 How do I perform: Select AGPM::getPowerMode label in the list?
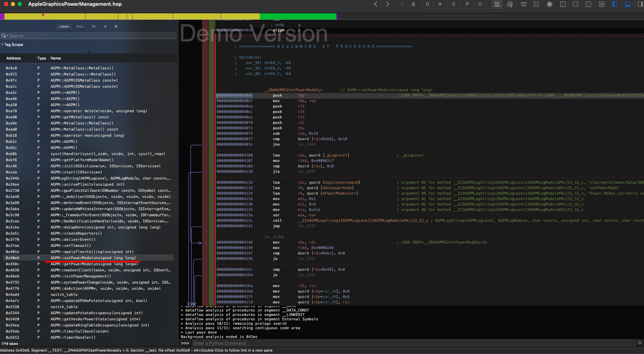coord(94,264)
